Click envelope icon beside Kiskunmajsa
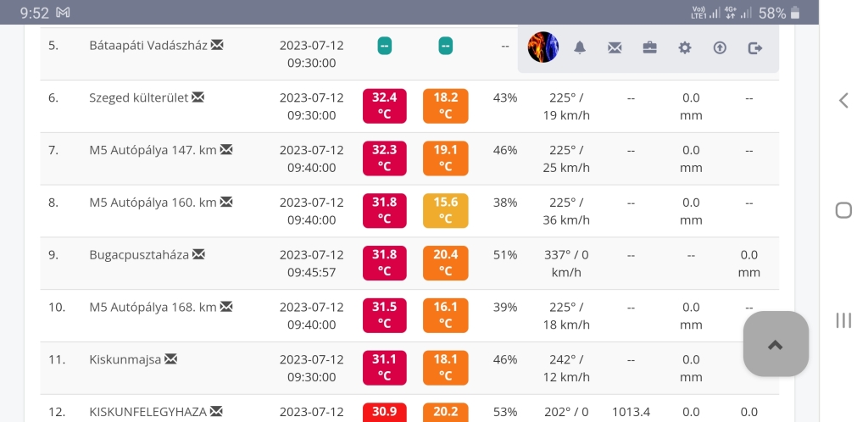This screenshot has width=868, height=422. (x=171, y=359)
